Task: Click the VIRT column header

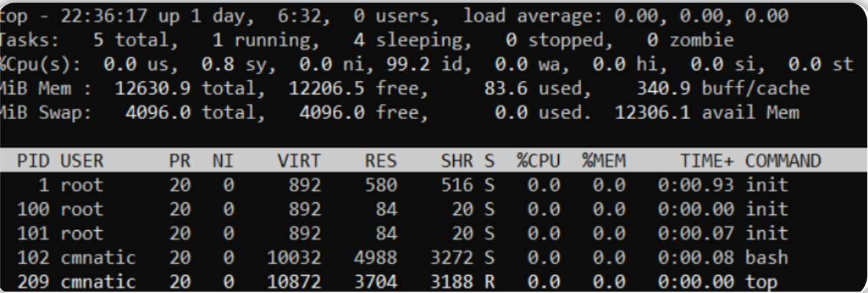Action: coord(299,161)
